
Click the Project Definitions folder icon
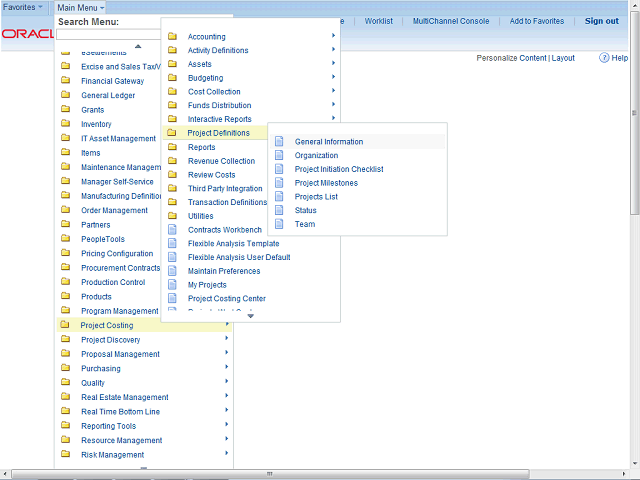(172, 133)
